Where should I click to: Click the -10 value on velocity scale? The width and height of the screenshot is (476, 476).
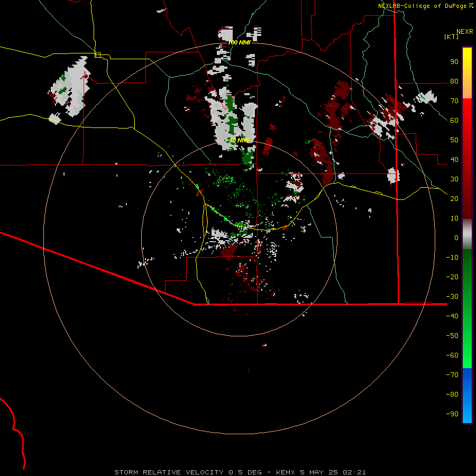[452, 258]
